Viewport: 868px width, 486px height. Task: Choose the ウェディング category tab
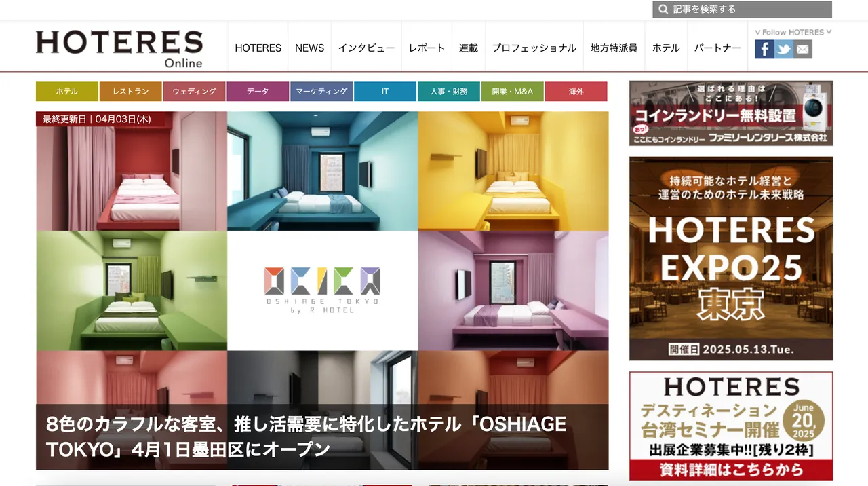coord(194,91)
